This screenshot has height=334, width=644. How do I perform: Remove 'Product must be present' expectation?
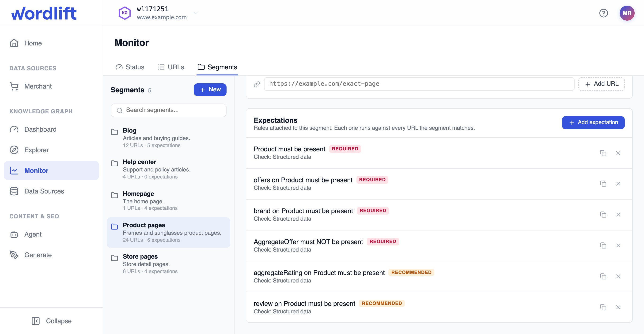(618, 153)
